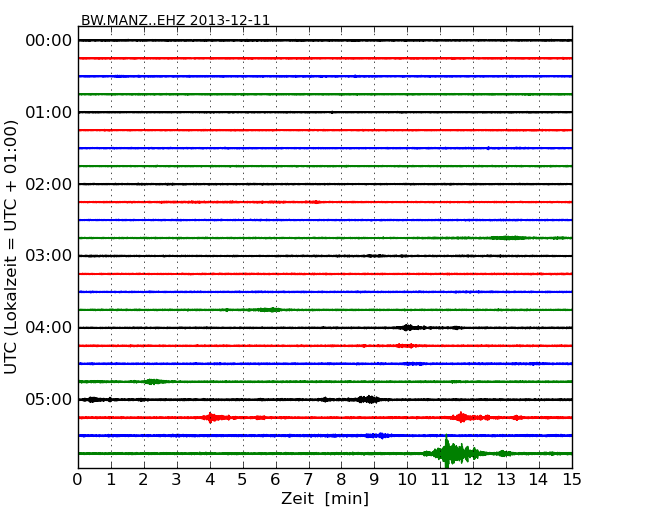Click the green signal near minute 6 above 04:00

(270, 309)
